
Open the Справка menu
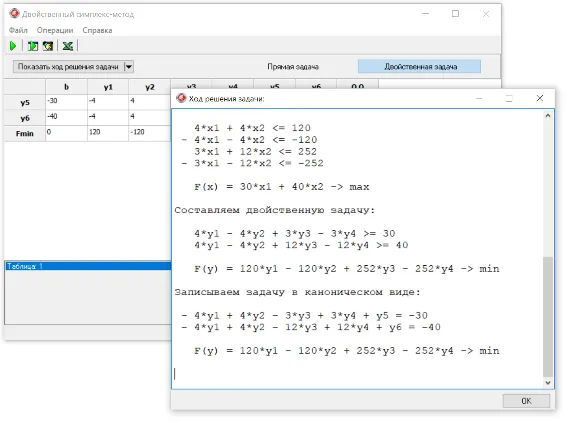[x=97, y=30]
